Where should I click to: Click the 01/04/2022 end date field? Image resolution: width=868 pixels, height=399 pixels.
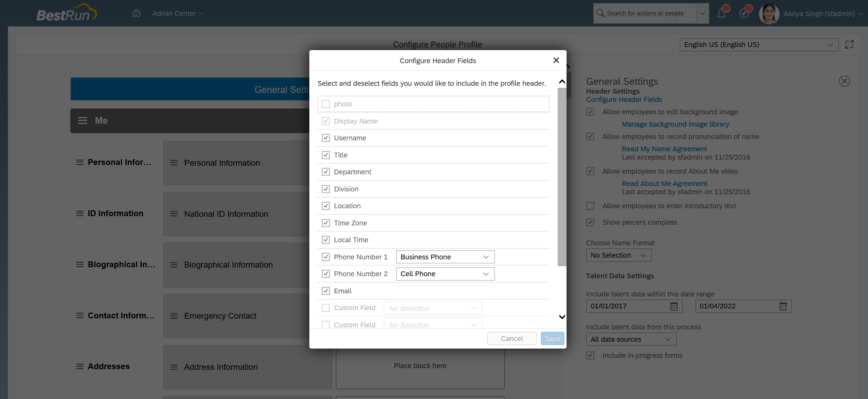tap(743, 306)
